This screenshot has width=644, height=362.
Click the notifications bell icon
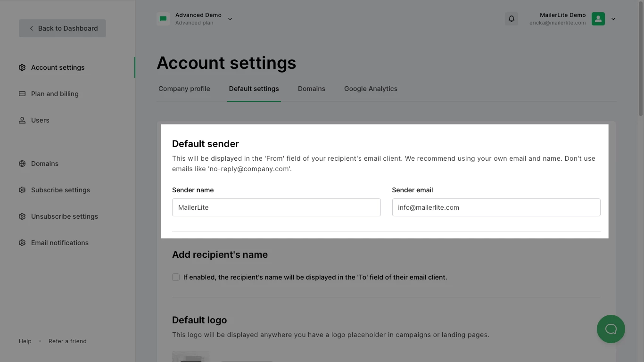point(512,19)
